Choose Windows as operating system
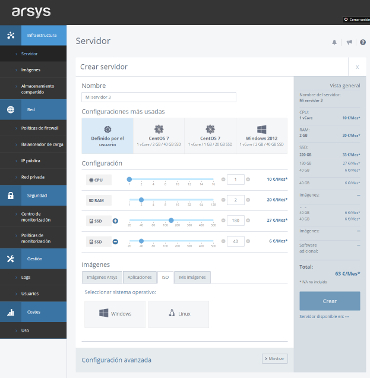The height and width of the screenshot is (378, 370). pos(115,314)
